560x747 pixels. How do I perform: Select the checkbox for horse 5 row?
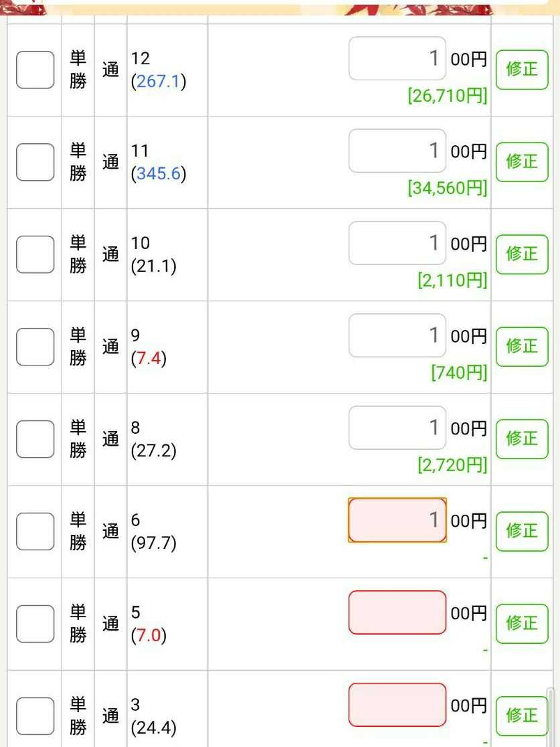(x=35, y=624)
